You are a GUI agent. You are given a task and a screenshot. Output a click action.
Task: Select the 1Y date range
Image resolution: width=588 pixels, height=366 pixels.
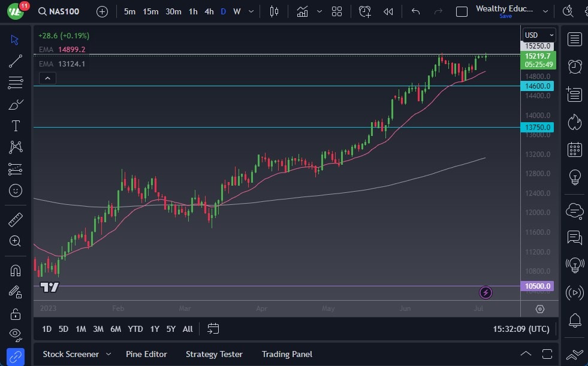click(x=154, y=329)
